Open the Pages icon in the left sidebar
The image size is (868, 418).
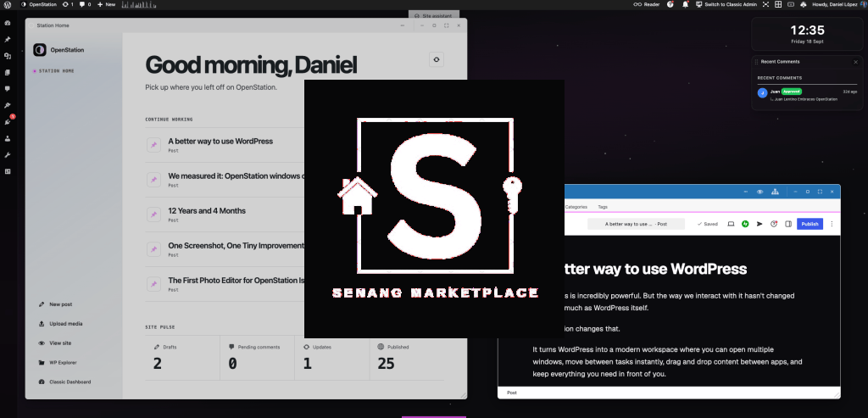(8, 73)
